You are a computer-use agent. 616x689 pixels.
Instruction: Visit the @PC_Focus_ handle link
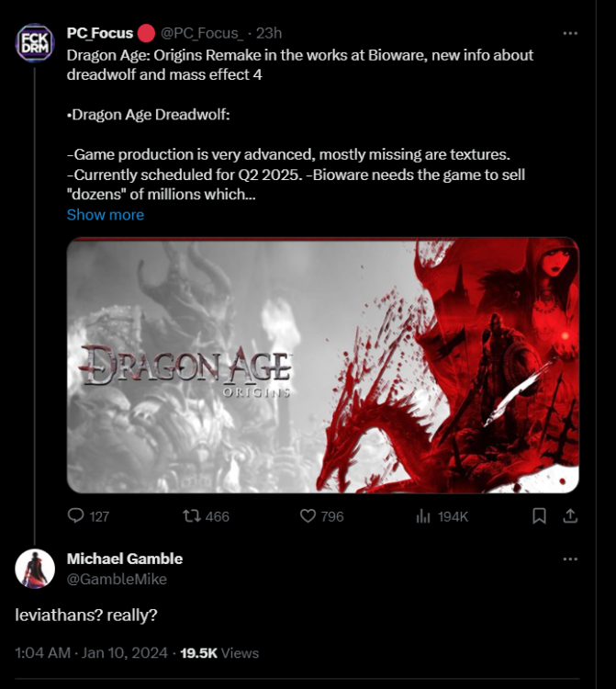point(200,34)
